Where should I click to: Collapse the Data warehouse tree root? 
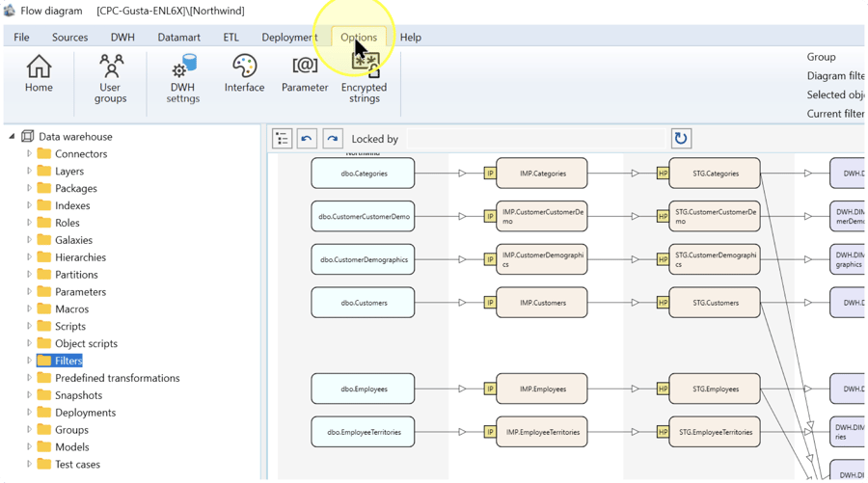click(12, 136)
